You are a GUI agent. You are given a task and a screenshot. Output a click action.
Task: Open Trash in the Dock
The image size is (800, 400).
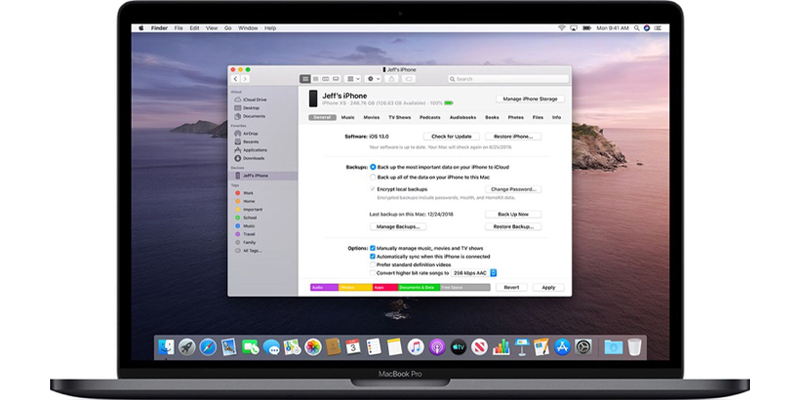point(635,347)
